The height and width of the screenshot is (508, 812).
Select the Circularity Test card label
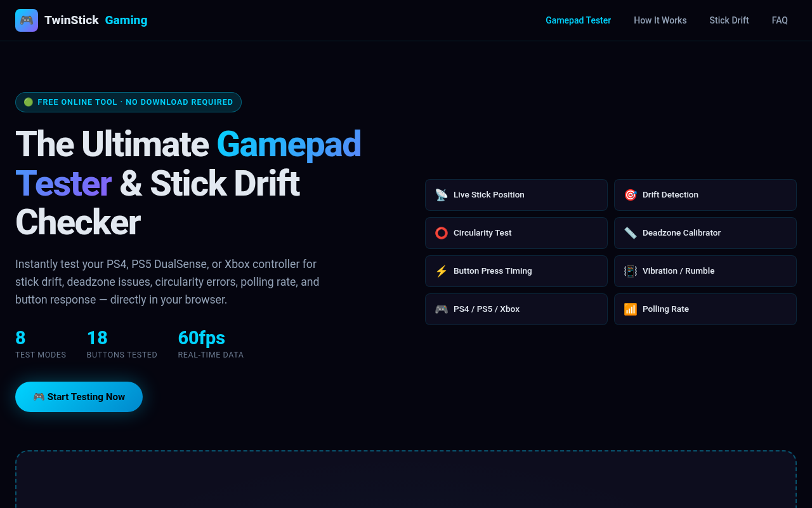[x=482, y=233]
